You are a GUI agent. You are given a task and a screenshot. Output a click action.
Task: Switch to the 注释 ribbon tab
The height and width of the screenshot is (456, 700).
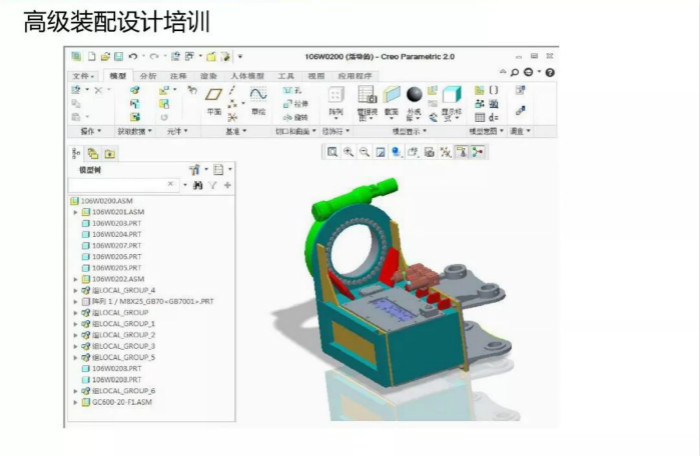tap(178, 76)
